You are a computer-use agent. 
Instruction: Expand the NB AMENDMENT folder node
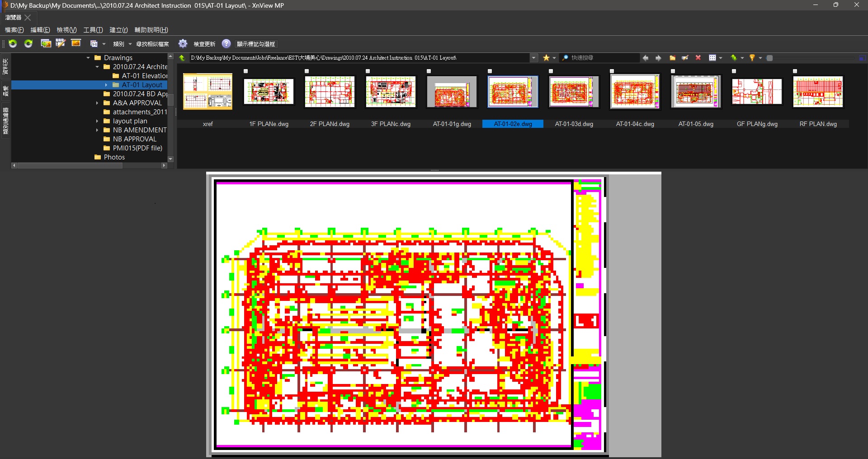[x=97, y=130]
